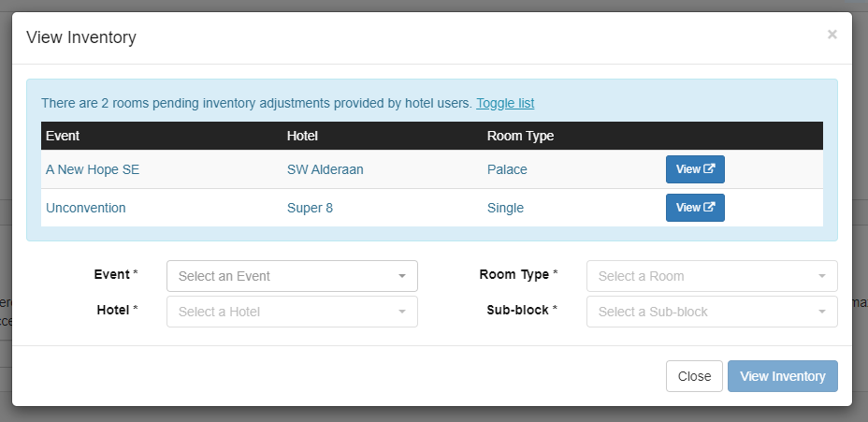Image resolution: width=868 pixels, height=422 pixels.
Task: Open the Select an Event dropdown
Action: [x=292, y=276]
